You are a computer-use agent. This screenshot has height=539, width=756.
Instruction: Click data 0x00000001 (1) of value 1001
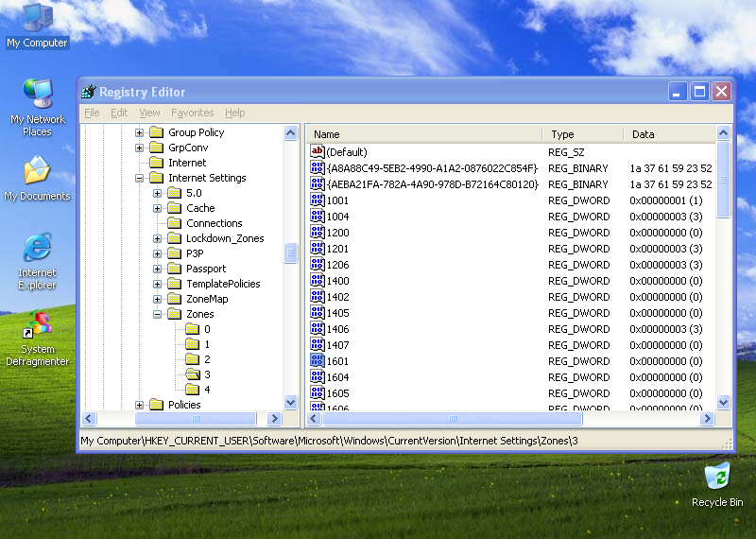point(666,200)
